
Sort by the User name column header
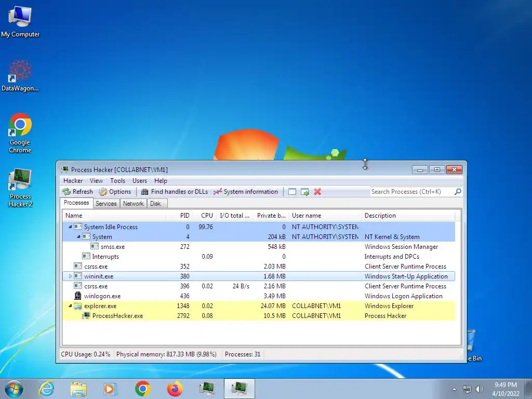click(325, 216)
